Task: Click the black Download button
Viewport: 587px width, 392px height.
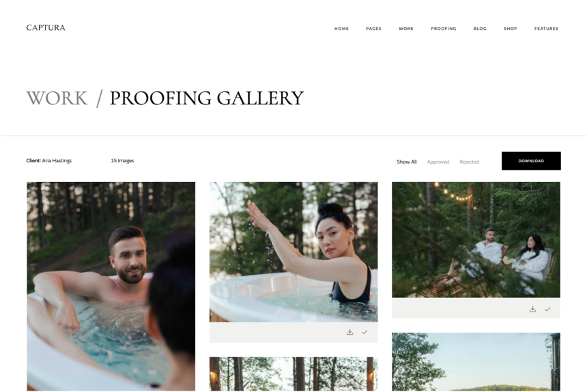Action: coord(531,161)
